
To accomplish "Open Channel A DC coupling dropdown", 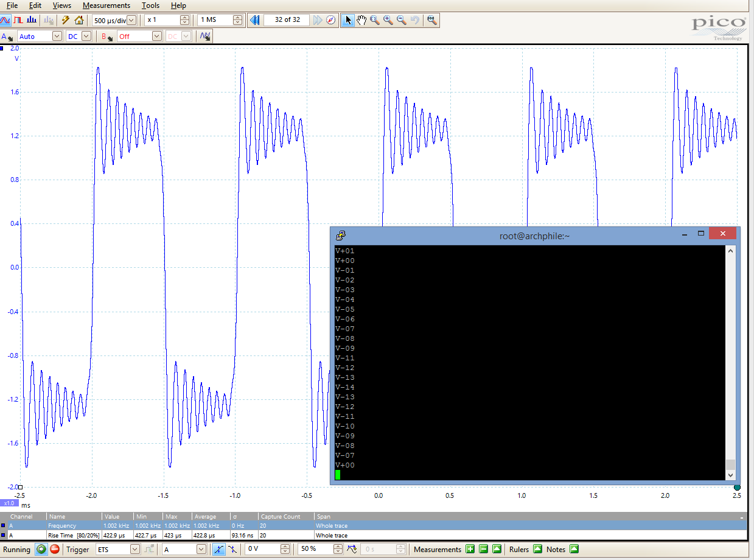I will click(x=86, y=37).
